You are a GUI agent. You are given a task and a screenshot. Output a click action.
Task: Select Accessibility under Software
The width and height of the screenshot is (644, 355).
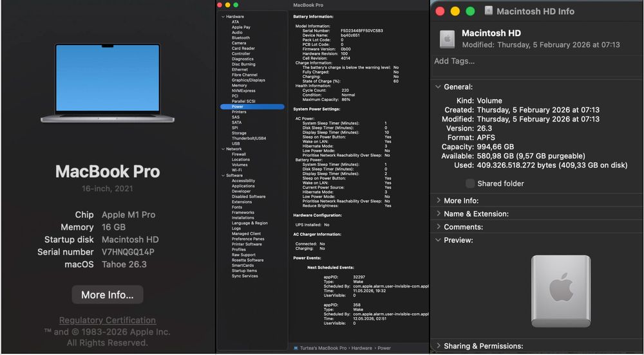243,181
